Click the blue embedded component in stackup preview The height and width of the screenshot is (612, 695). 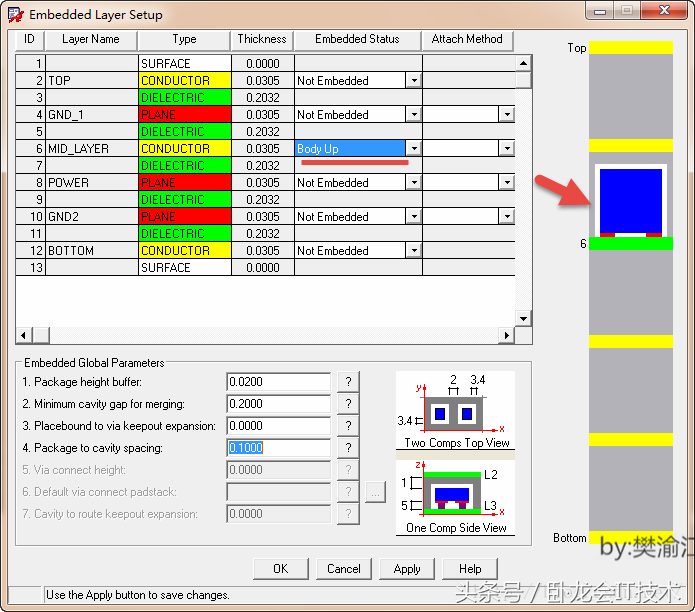(x=630, y=200)
